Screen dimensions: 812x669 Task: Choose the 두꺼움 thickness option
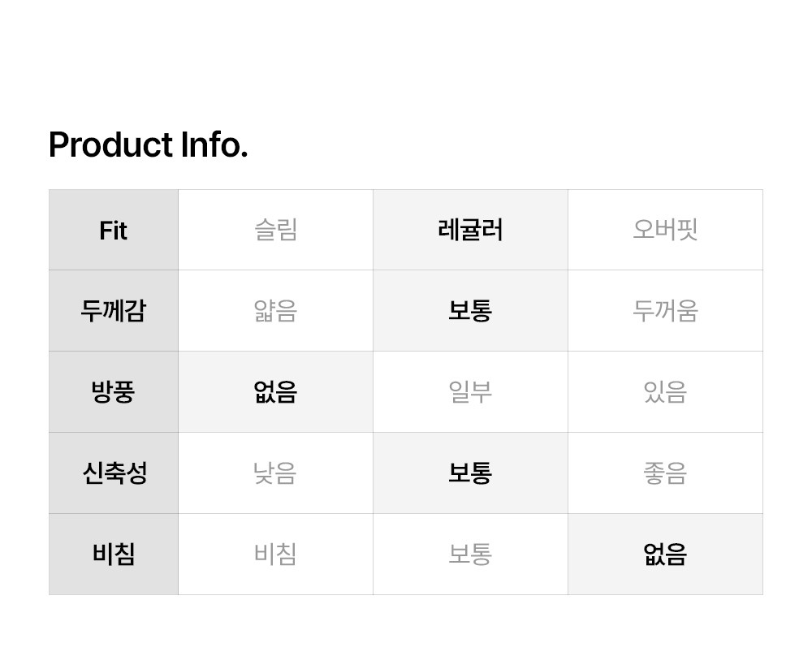tap(665, 311)
